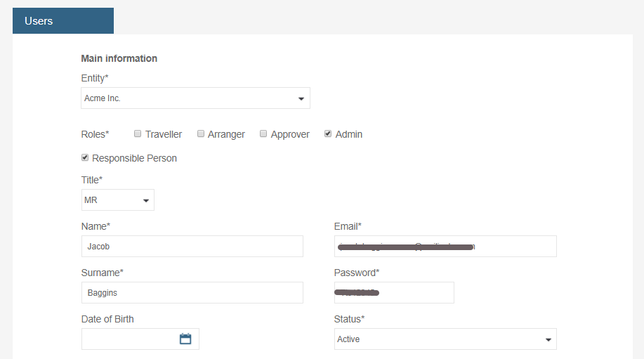Viewport: 644px width, 359px height.
Task: Select the Password input field
Action: pyautogui.click(x=393, y=293)
